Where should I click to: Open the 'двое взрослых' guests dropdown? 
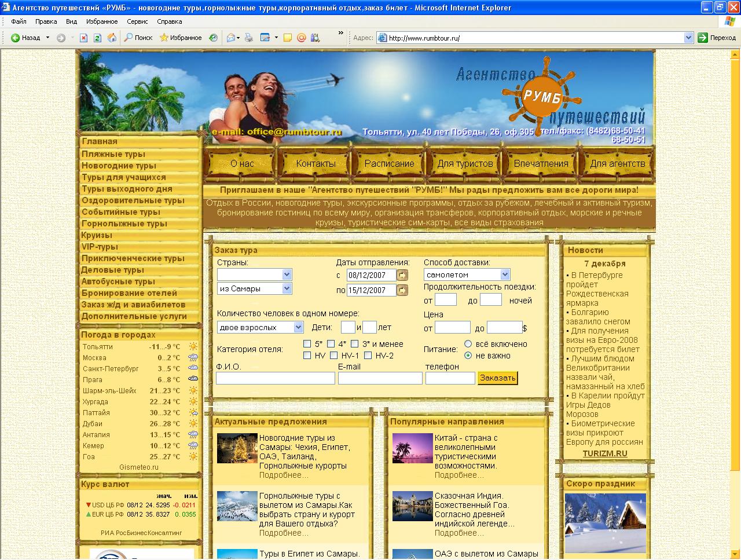tap(260, 327)
